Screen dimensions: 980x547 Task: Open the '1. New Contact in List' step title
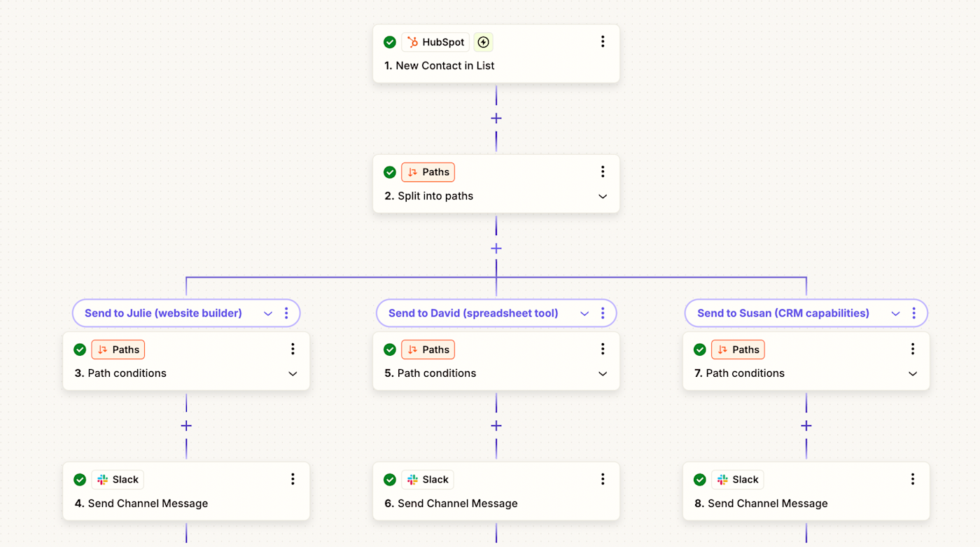440,66
